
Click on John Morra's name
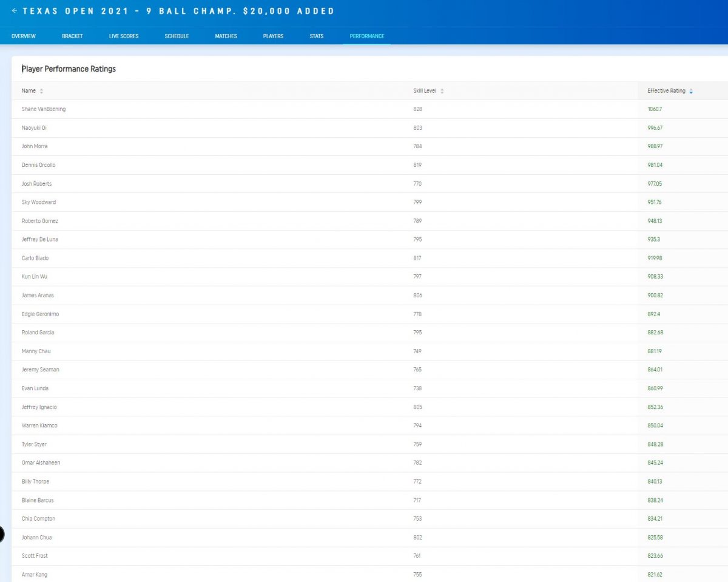[35, 146]
